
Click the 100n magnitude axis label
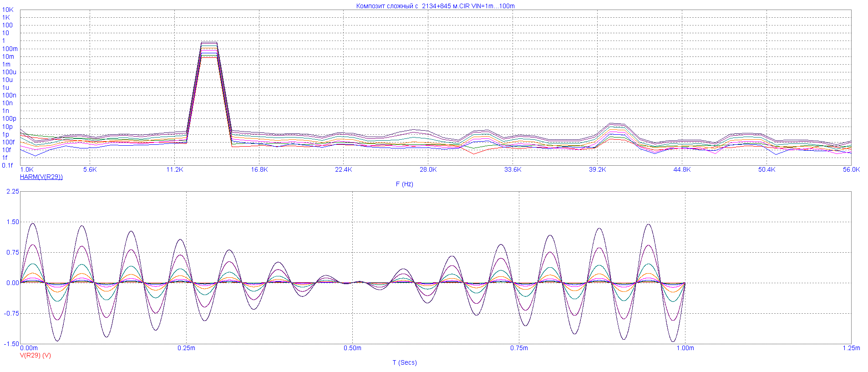pos(9,95)
